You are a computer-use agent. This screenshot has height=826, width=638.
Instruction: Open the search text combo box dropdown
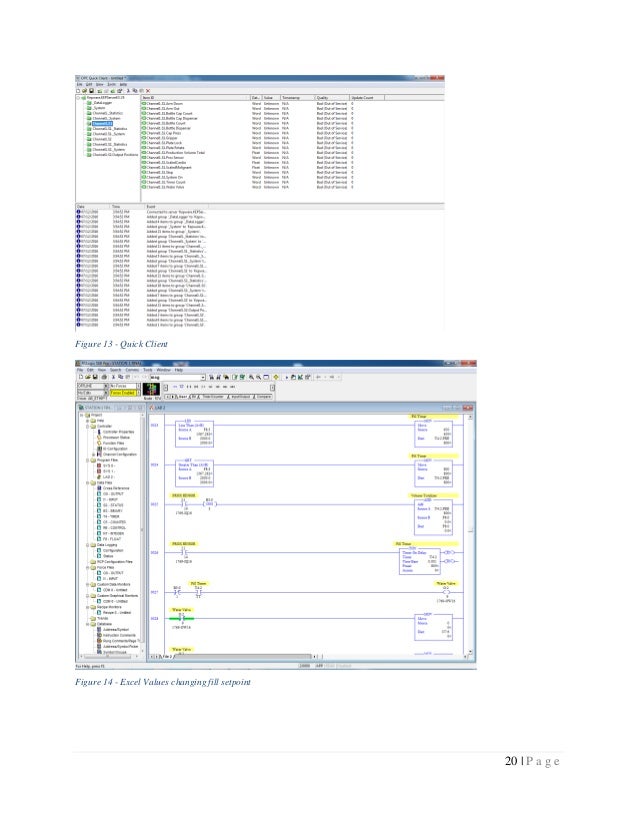point(203,377)
